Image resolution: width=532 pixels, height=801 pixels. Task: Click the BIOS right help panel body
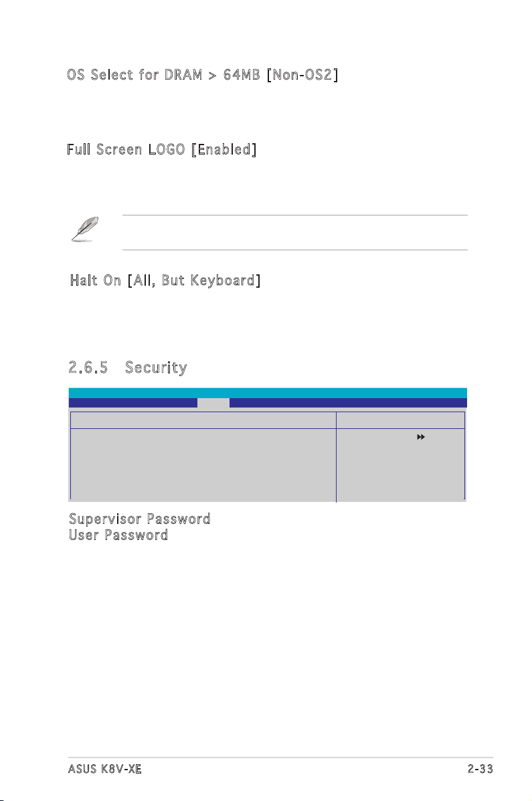400,465
